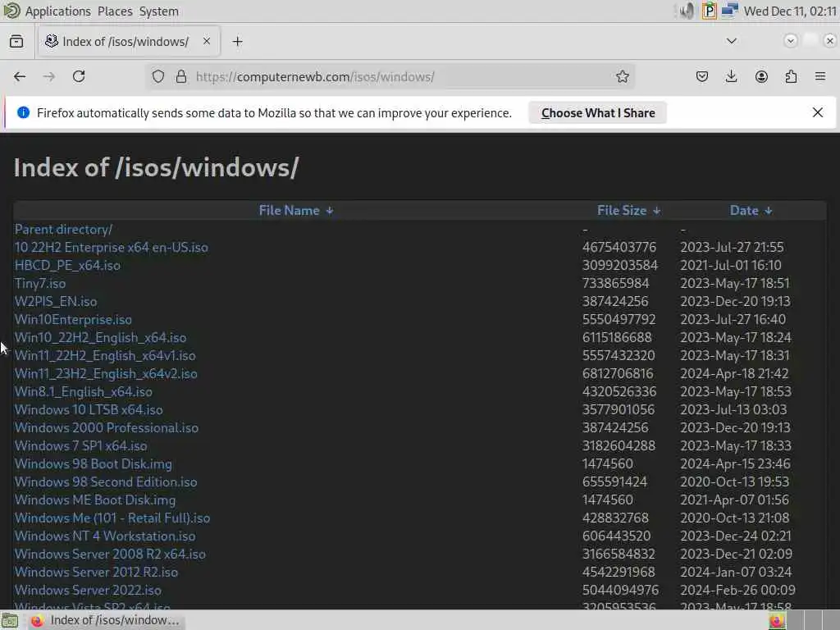Open the System menu
This screenshot has width=840, height=630.
click(x=158, y=11)
